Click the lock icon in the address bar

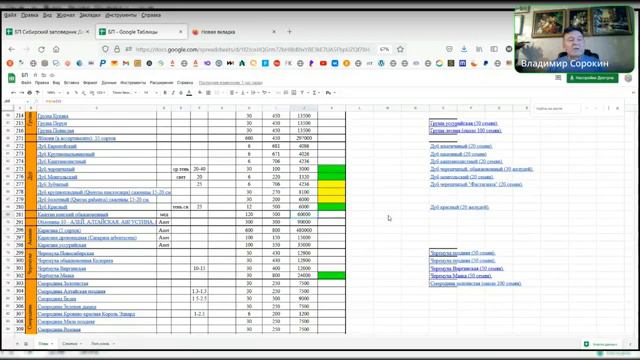click(117, 49)
